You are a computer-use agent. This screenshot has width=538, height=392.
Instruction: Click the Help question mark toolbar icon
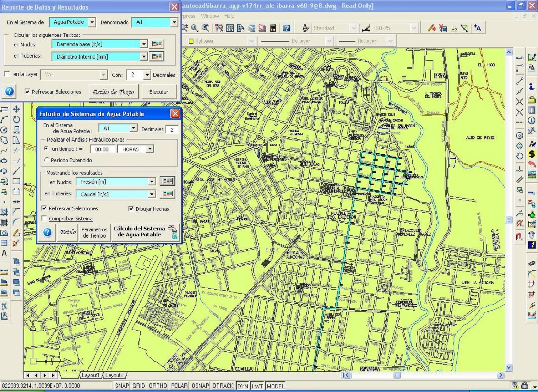(287, 28)
